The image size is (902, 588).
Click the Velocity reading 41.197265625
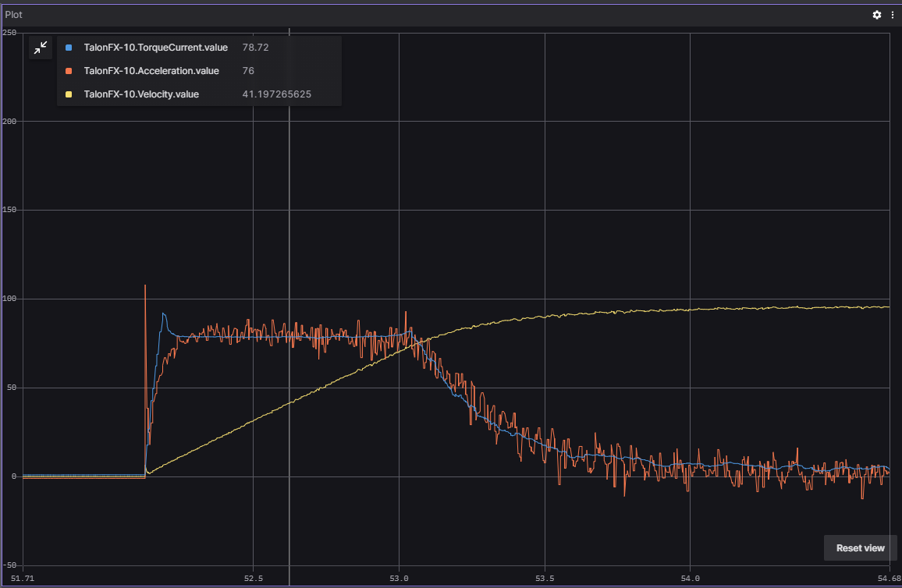tap(277, 94)
